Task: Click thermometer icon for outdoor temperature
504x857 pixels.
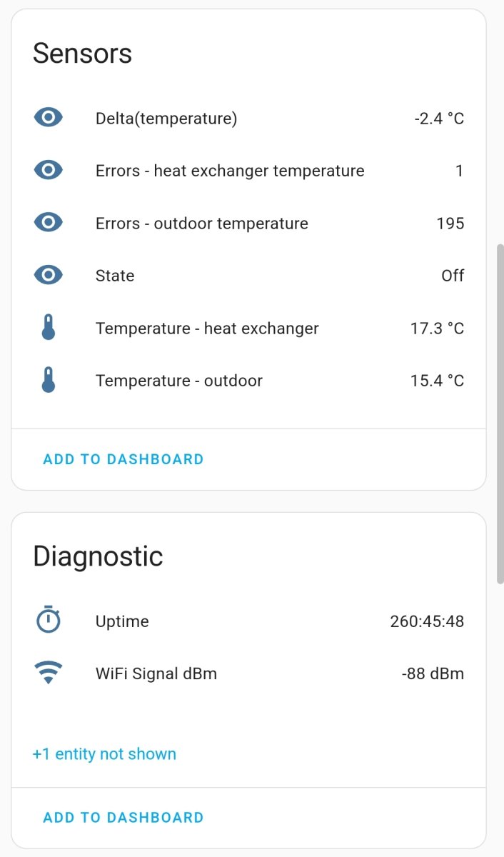Action: 49,380
